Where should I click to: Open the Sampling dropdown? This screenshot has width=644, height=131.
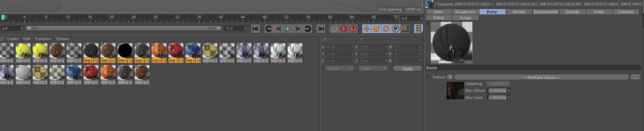click(x=498, y=84)
